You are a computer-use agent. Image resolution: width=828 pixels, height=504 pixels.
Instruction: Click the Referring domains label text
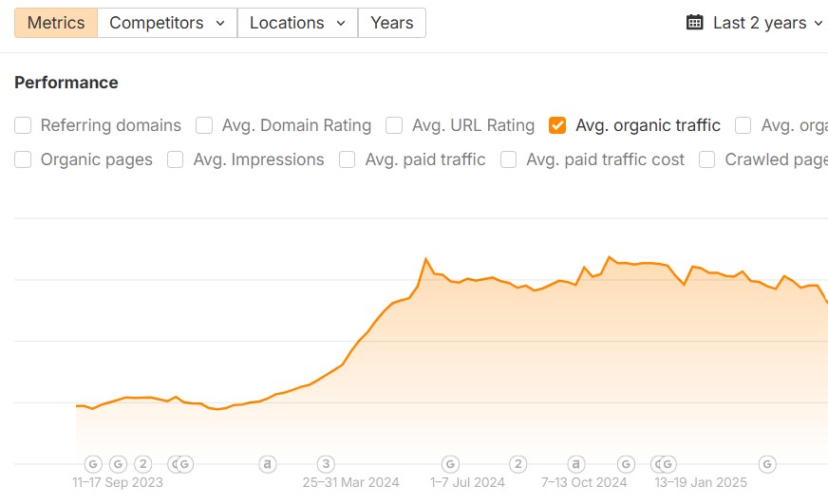point(111,125)
